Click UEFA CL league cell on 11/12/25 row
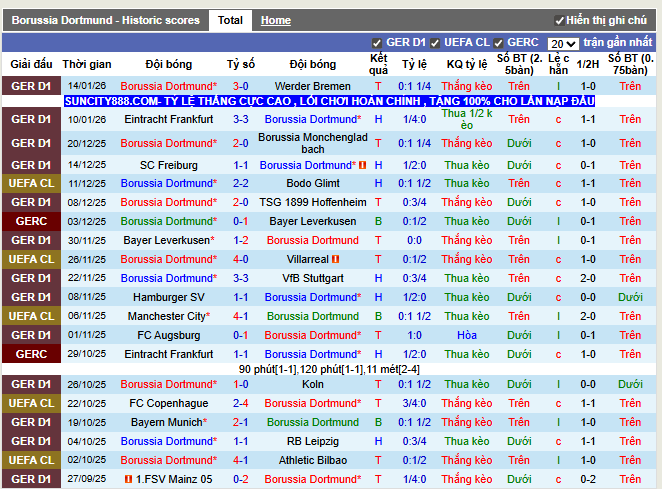 [31, 184]
